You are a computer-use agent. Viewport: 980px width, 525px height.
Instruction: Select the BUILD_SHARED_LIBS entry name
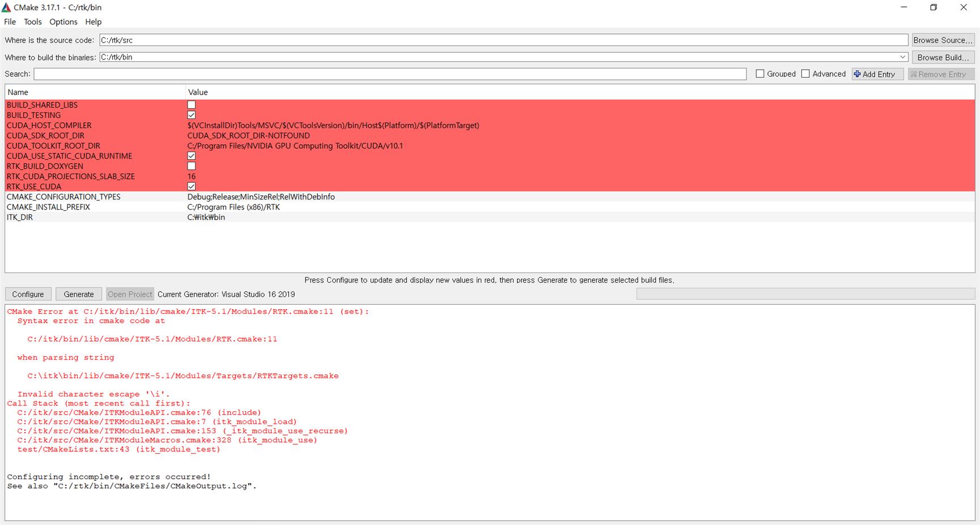coord(42,105)
